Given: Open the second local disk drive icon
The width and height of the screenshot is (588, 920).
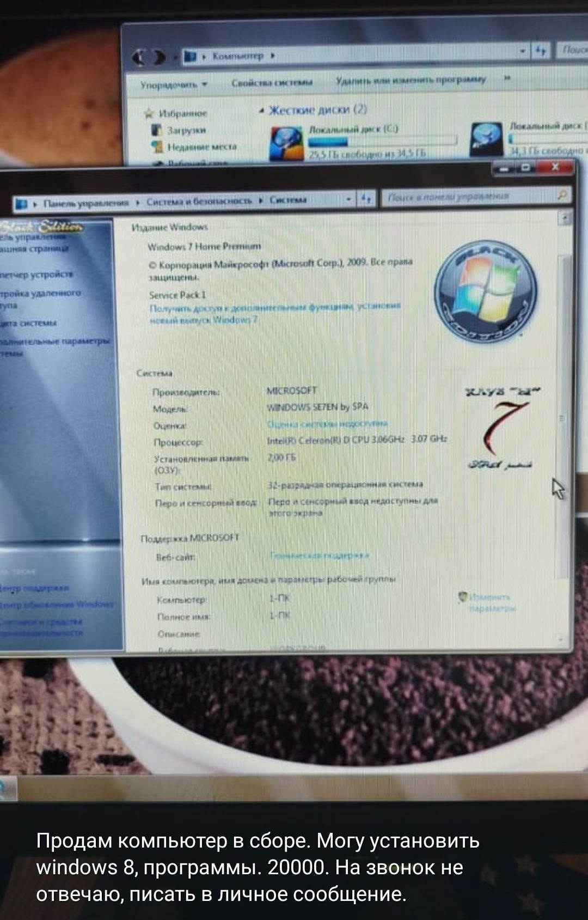Looking at the screenshot, I should (487, 139).
